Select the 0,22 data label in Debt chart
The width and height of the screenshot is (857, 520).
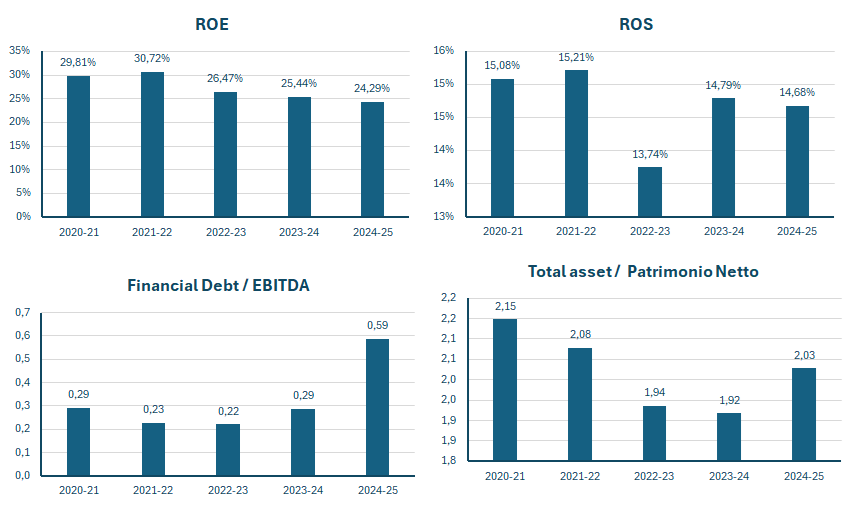(228, 411)
